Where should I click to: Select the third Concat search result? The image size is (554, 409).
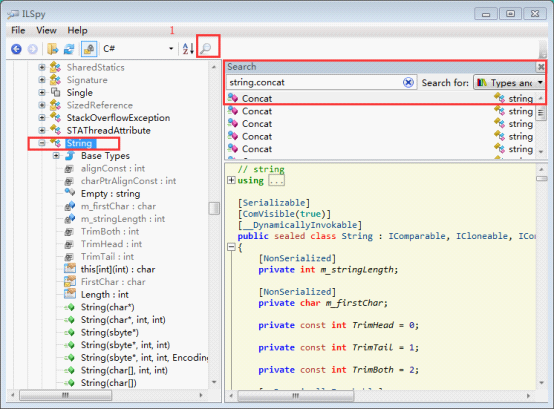tap(380, 124)
